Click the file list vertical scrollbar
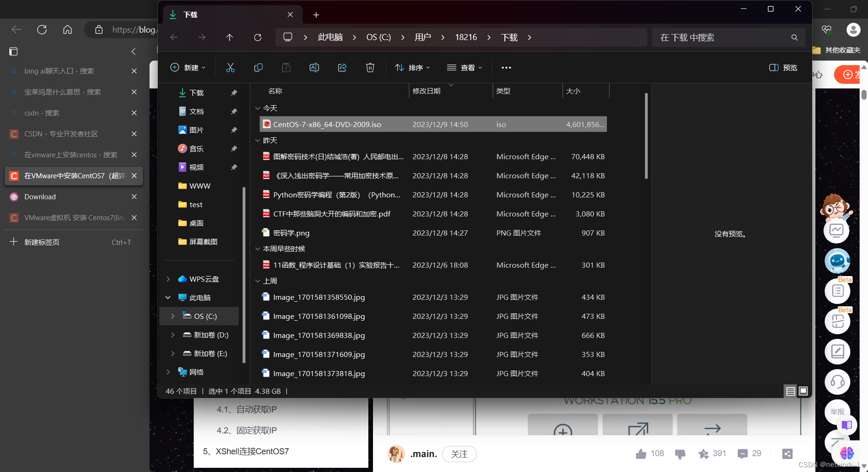Image resolution: width=868 pixels, height=472 pixels. [x=646, y=136]
